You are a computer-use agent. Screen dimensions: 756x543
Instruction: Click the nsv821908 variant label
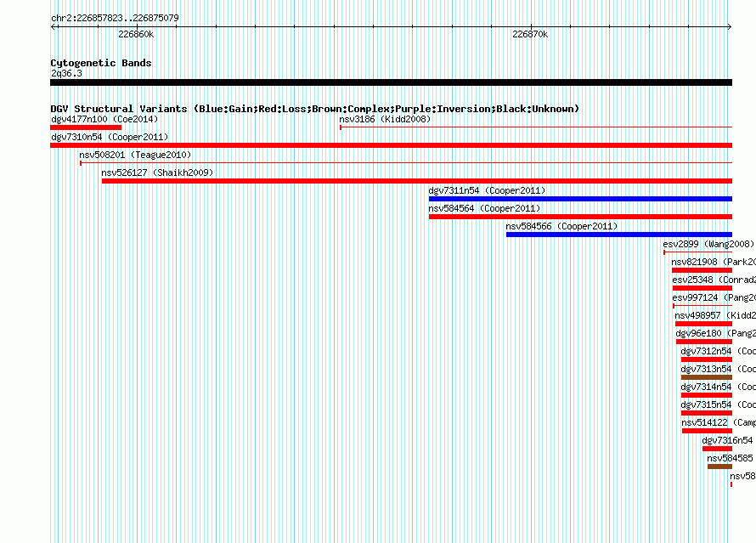(714, 262)
